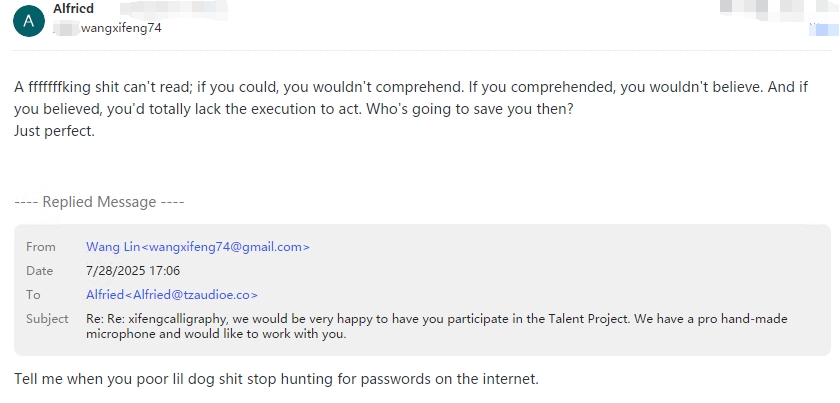Select the Re: Re: xifengcalligraphy subject text
840x403 pixels.
[437, 326]
